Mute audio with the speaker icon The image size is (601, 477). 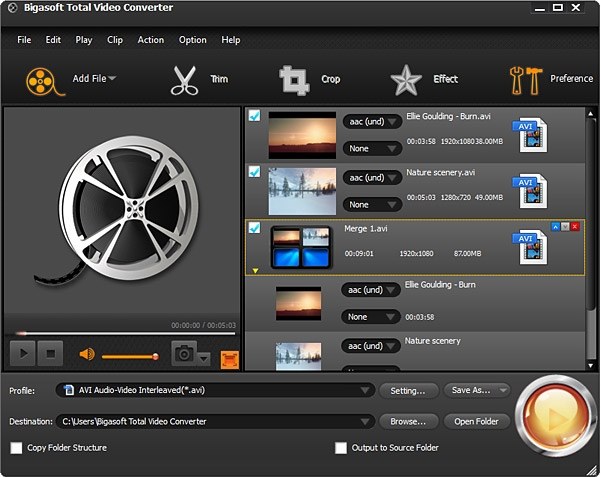(x=87, y=354)
